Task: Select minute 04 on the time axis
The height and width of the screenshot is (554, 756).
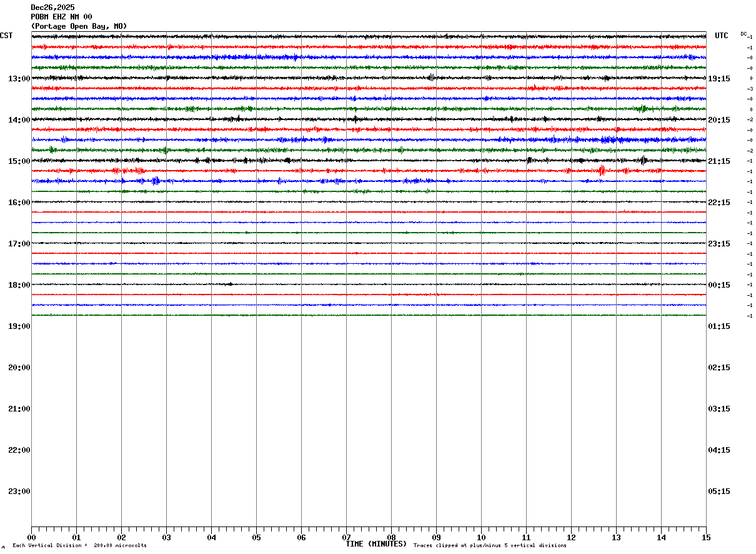Action: 211,538
